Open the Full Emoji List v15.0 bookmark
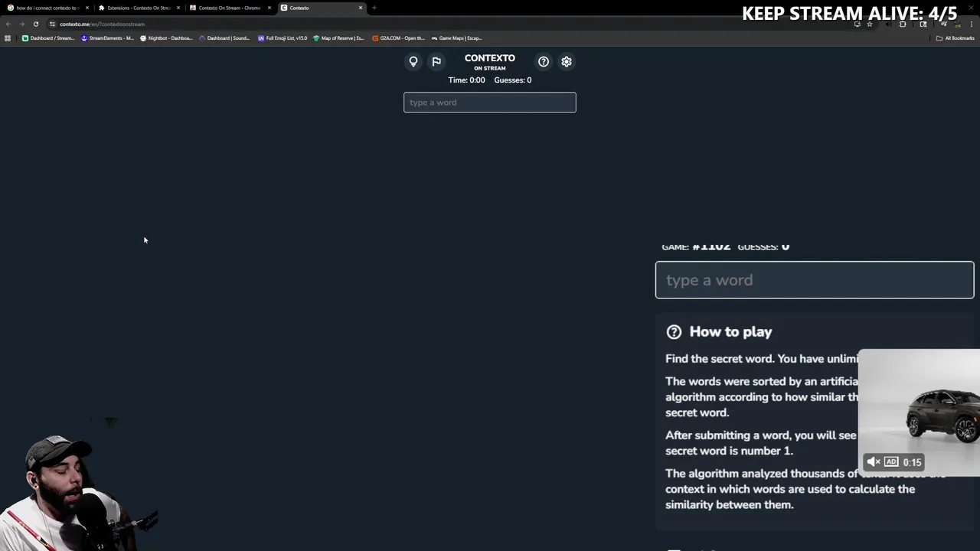The image size is (980, 551). click(283, 38)
